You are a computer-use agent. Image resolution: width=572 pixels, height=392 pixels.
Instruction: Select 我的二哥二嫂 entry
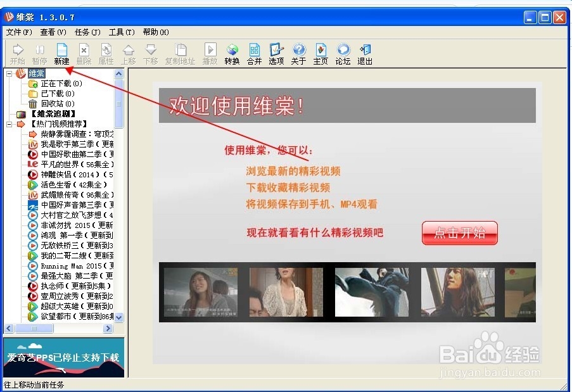(77, 256)
